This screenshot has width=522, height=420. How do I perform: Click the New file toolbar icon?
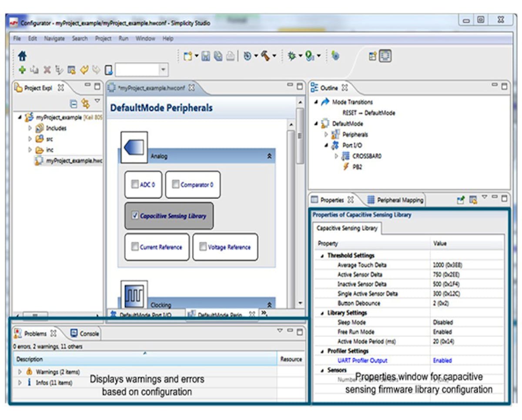[188, 56]
